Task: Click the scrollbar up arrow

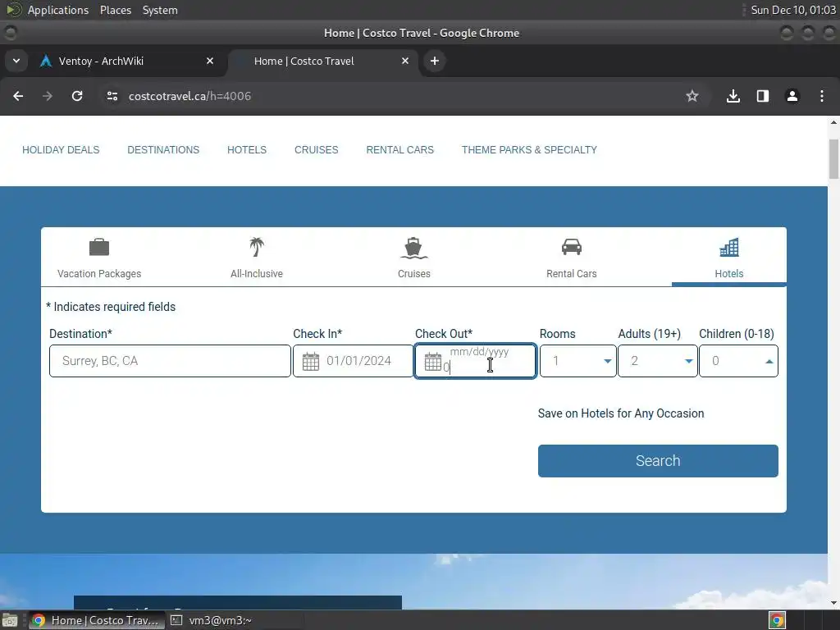Action: [833, 122]
